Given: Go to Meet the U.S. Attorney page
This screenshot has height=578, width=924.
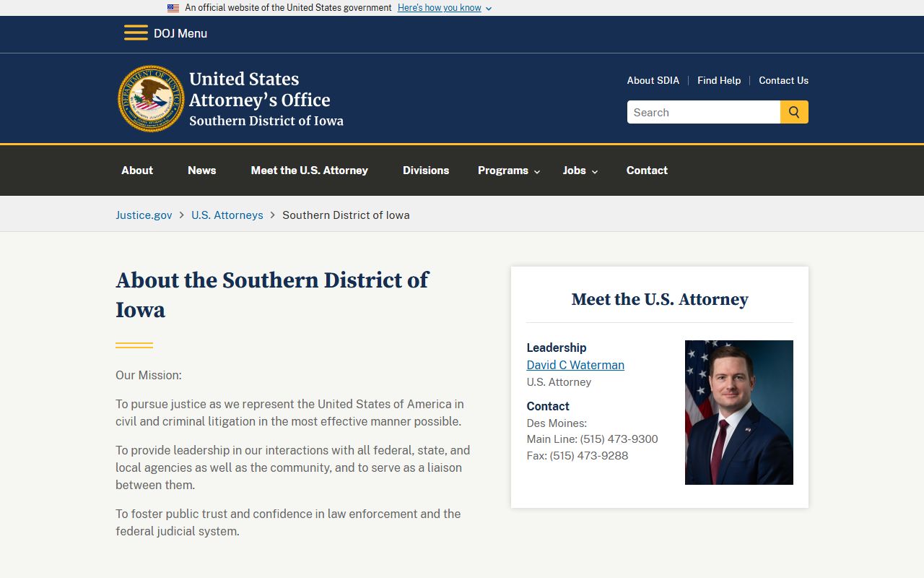Looking at the screenshot, I should [310, 171].
